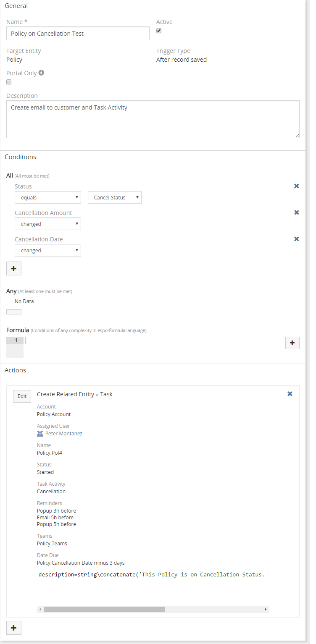
Task: Add a new action with plus
Action: point(14,628)
